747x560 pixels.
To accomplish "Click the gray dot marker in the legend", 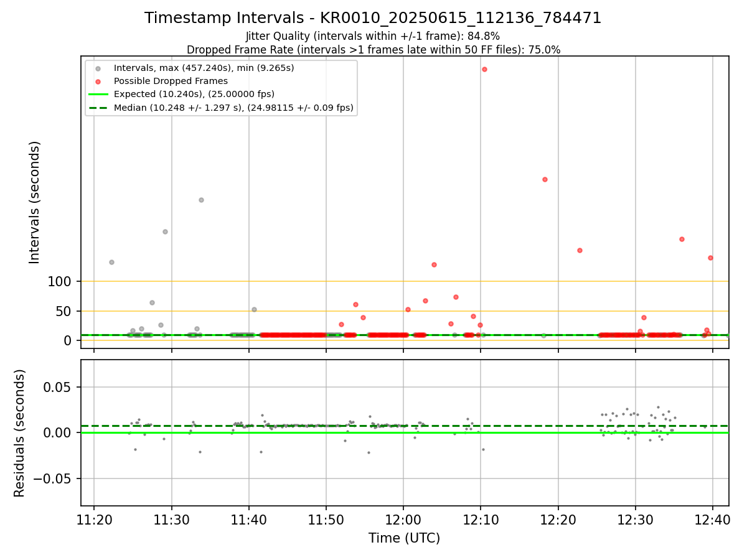I will click(x=98, y=68).
